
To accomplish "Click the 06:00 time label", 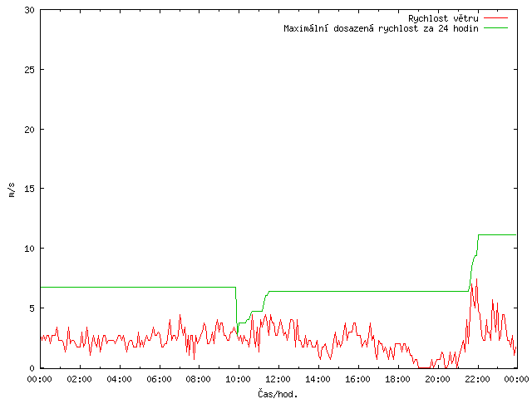I will coord(159,379).
